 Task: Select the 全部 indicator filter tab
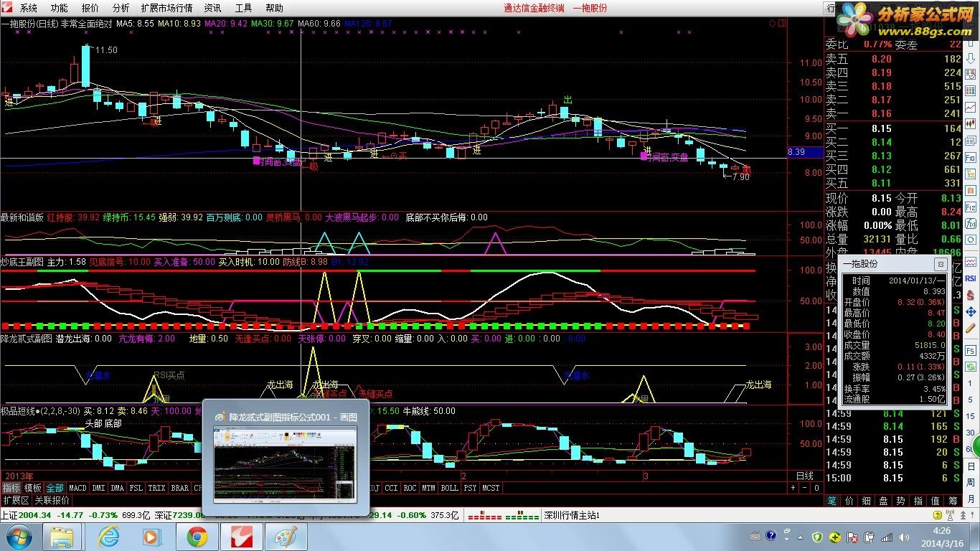[x=55, y=488]
